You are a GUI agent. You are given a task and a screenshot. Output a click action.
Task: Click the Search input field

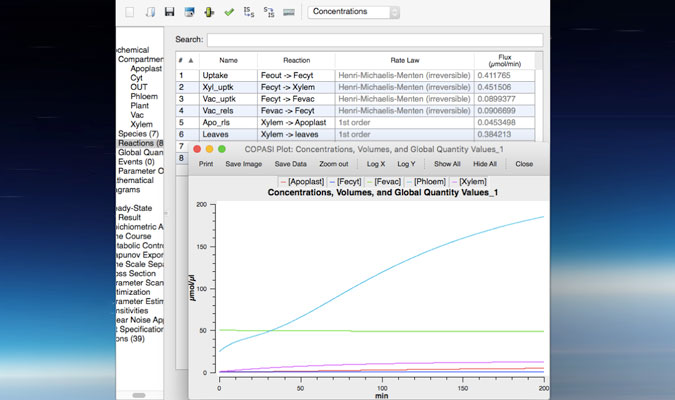(x=375, y=40)
